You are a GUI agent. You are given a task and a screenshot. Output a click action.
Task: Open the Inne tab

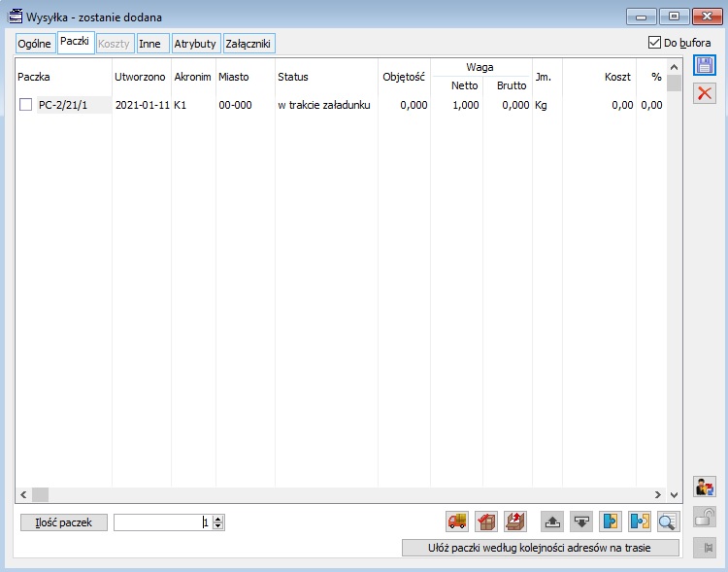[151, 44]
